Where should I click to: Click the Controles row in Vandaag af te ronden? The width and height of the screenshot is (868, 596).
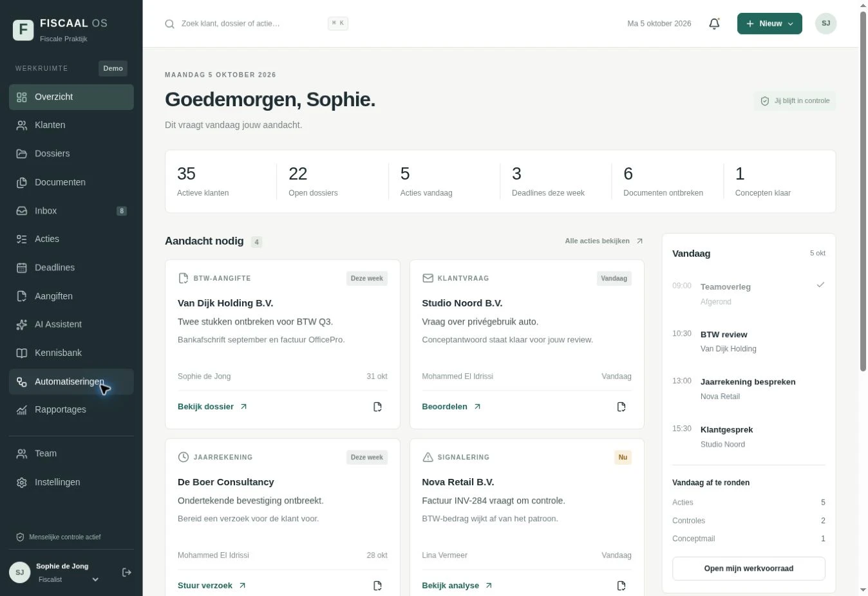pos(749,521)
